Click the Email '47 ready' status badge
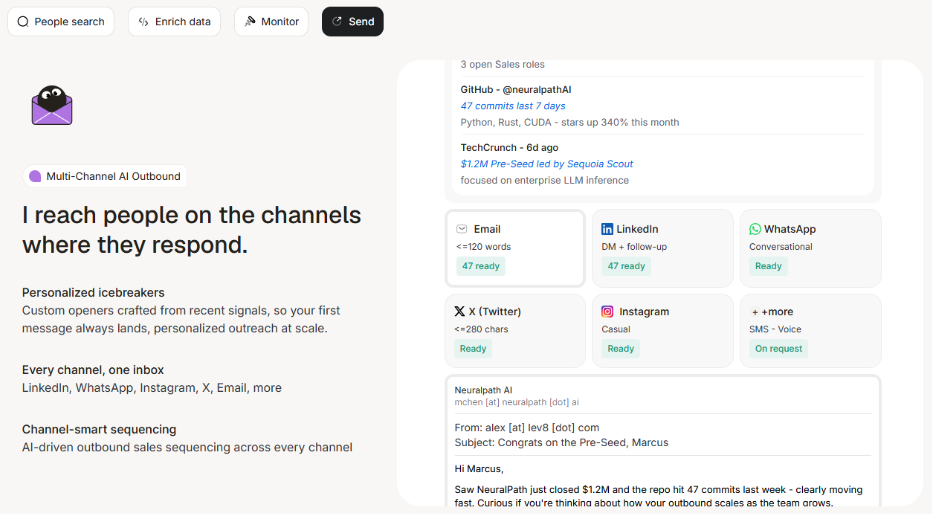 481,266
